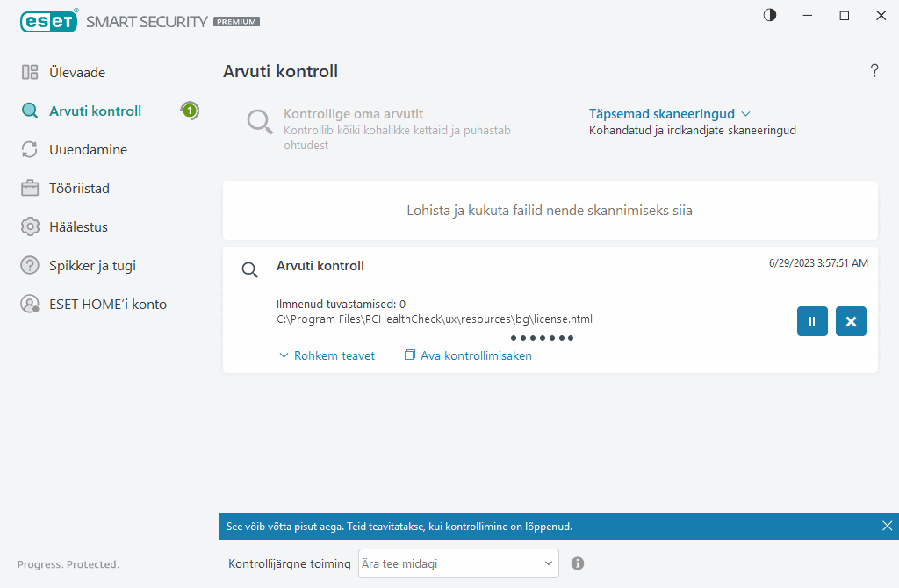Click the scan progress dots indicator
The width and height of the screenshot is (899, 588).
[x=542, y=338]
